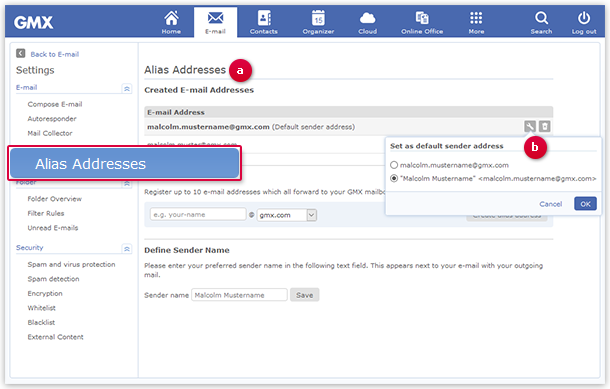Screen dimensions: 610x389
Task: Open the gmx.com domain dropdown
Action: tap(287, 215)
